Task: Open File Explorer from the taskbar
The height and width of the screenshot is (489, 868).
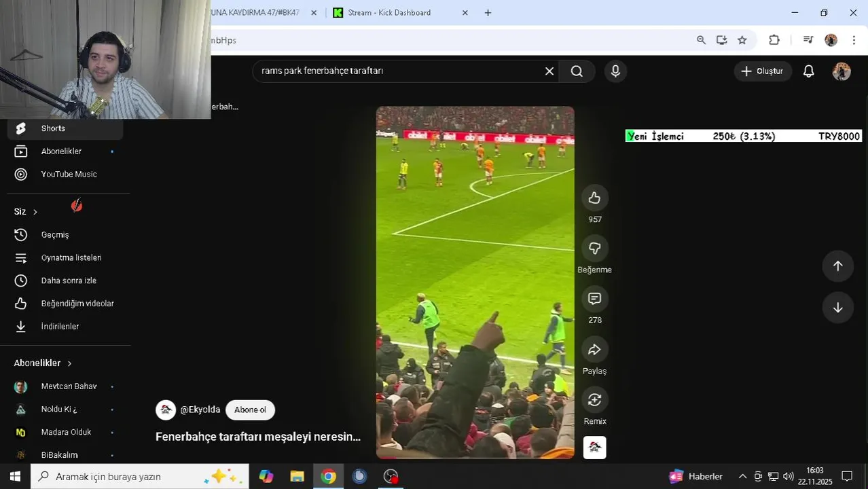Action: click(297, 476)
